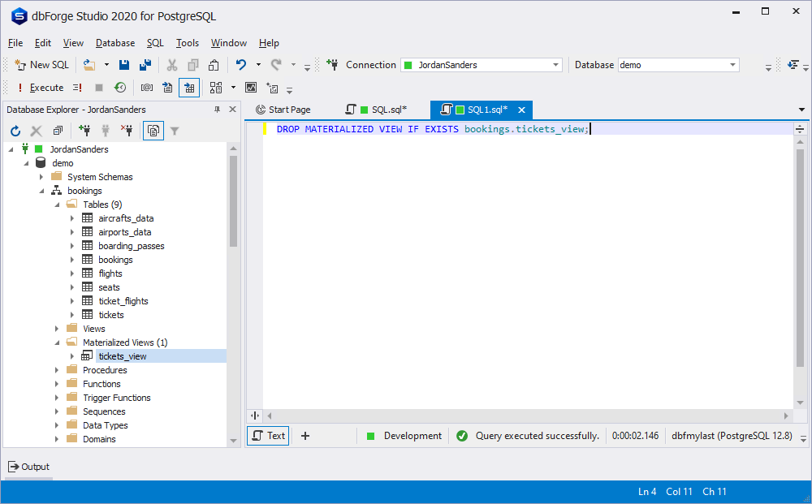812x504 pixels.
Task: Open the dropdown arrow beside the open-file icon
Action: pos(106,65)
